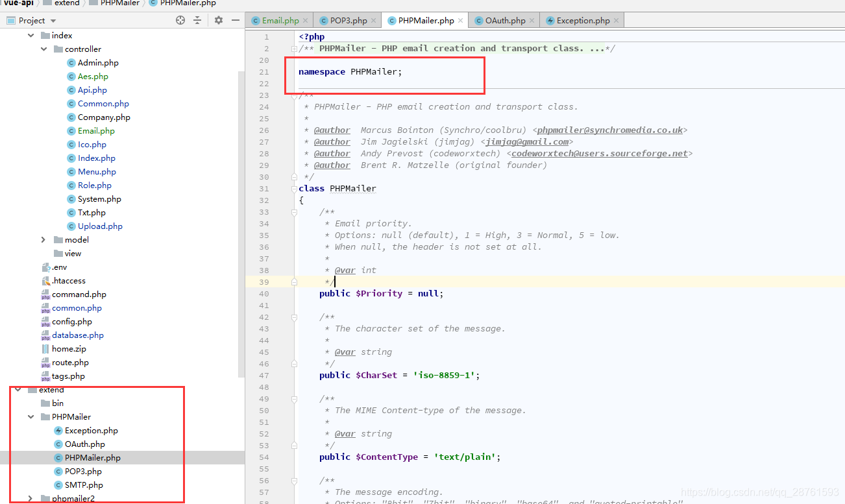This screenshot has width=845, height=504.
Task: Click the $CharSet declaration line
Action: coord(399,376)
